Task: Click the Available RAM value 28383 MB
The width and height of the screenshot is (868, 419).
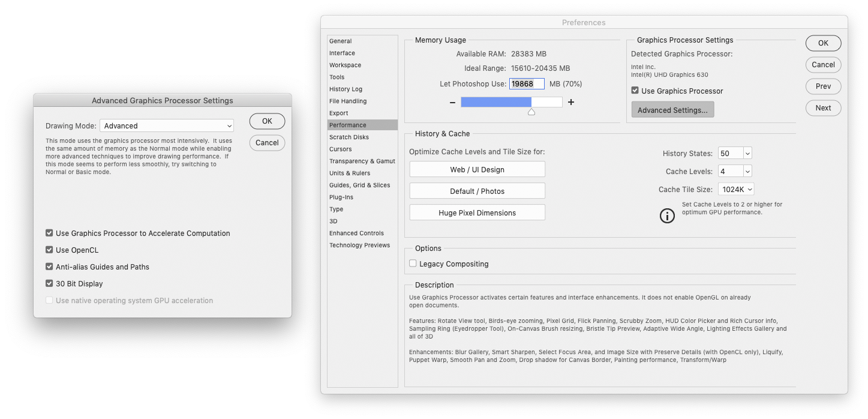Action: pyautogui.click(x=528, y=54)
